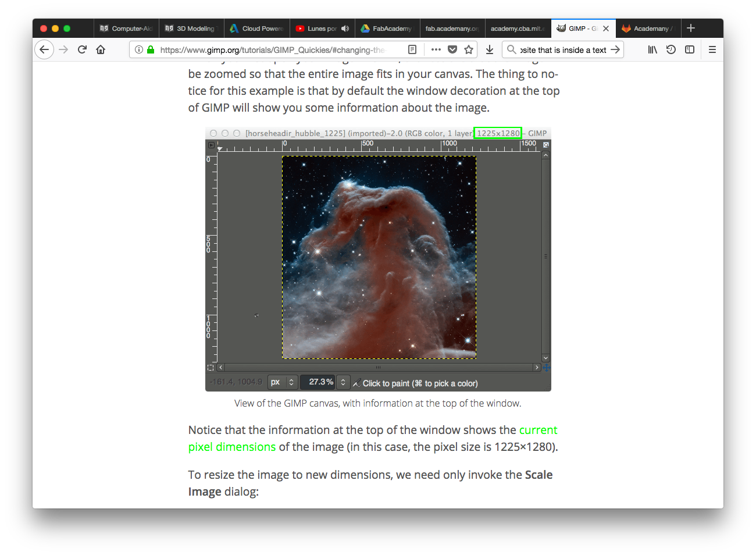
Task: Click the image menu triangle at GIMP's ruler corner
Action: coord(211,145)
